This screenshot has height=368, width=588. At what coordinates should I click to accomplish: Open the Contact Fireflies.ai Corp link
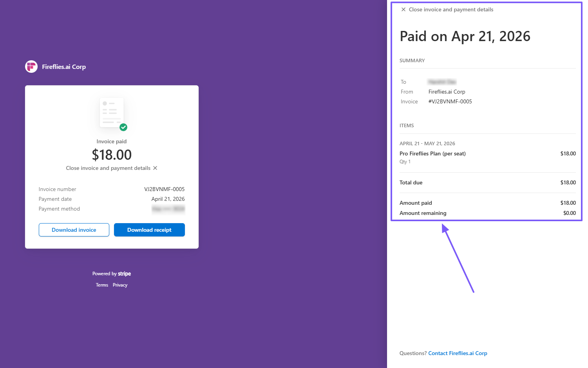click(x=458, y=353)
